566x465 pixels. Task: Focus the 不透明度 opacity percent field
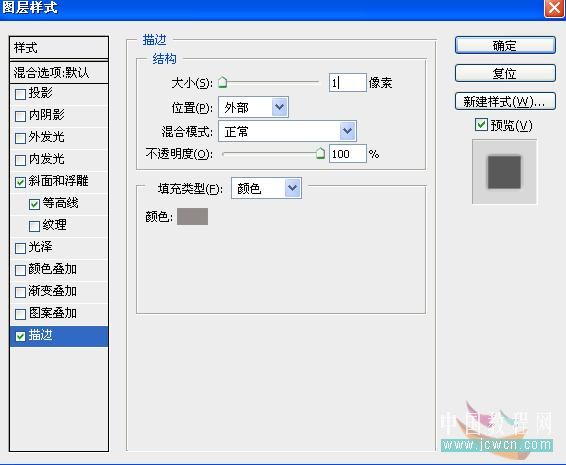348,153
